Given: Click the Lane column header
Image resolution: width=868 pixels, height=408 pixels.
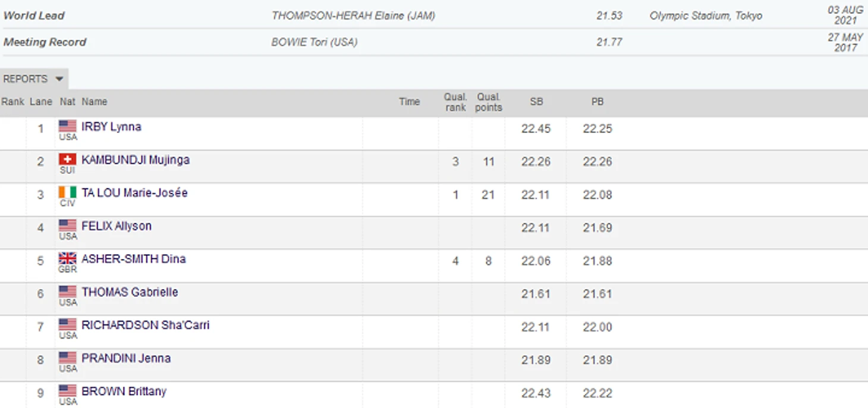Looking at the screenshot, I should click(41, 102).
